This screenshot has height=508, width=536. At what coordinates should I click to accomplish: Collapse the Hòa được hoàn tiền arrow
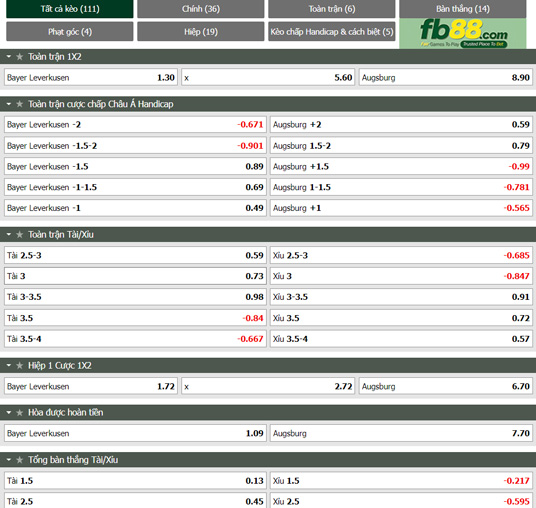[9, 413]
